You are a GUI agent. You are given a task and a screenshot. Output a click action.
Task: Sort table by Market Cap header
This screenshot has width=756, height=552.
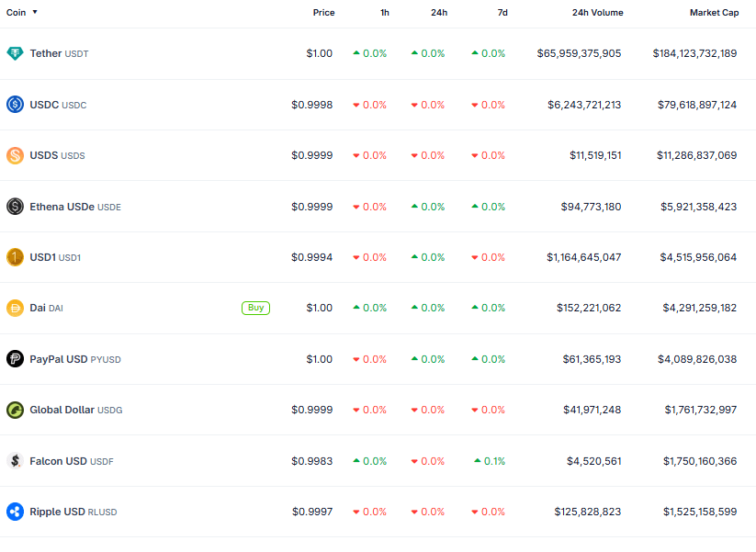(x=714, y=13)
